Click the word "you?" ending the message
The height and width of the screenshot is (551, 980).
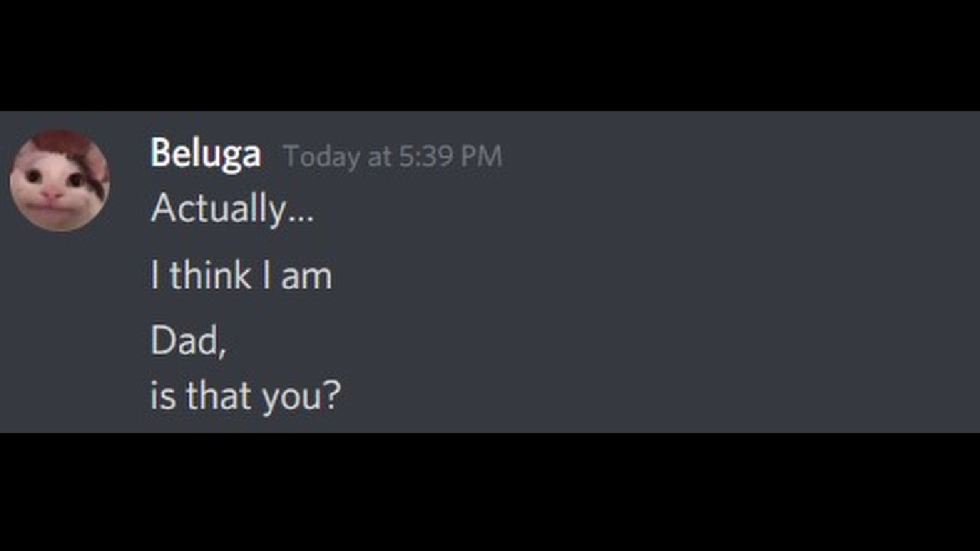click(x=300, y=398)
